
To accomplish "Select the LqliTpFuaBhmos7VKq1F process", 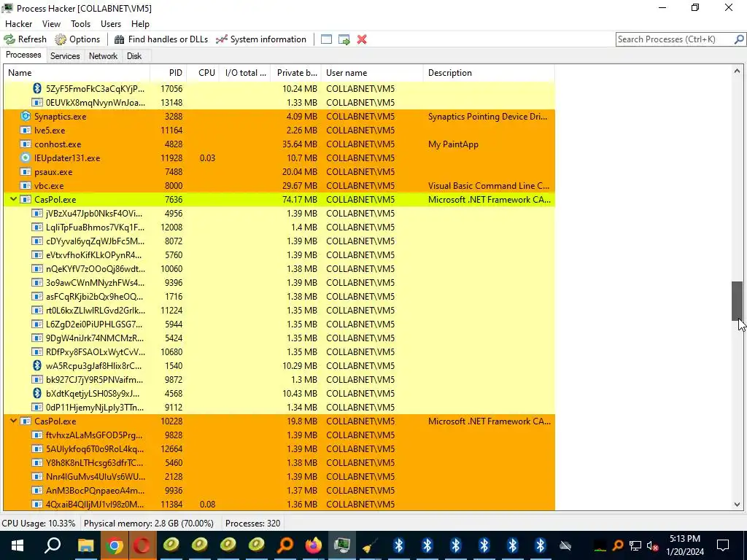I will point(279,227).
